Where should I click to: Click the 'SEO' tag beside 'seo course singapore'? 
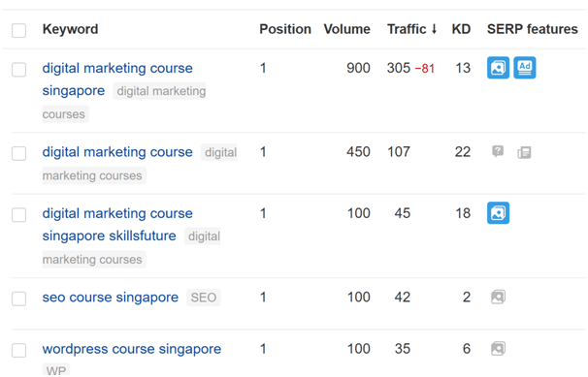(203, 298)
